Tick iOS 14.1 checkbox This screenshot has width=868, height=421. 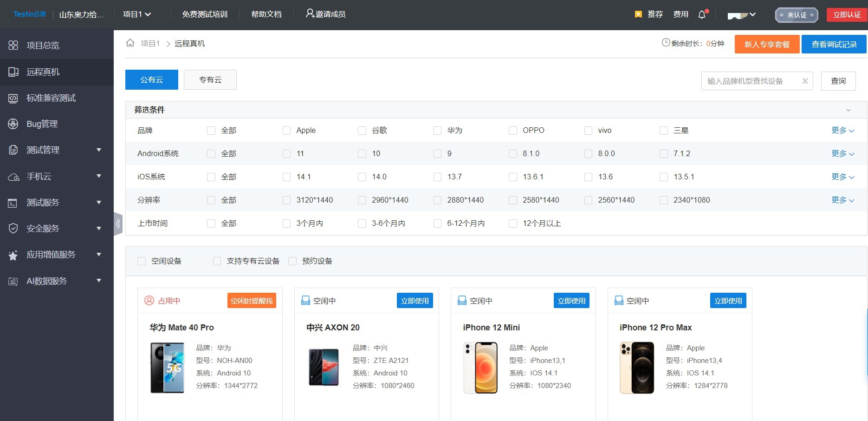pyautogui.click(x=286, y=177)
